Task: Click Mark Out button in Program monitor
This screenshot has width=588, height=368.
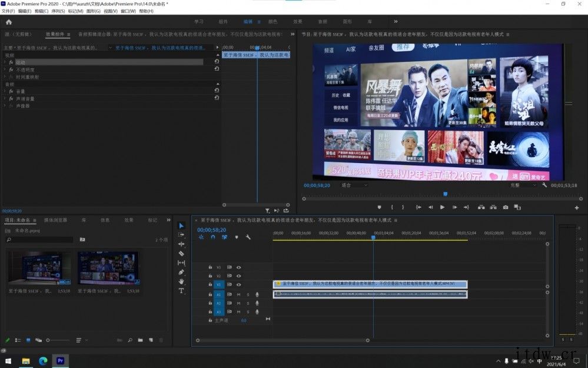Action: coord(403,207)
